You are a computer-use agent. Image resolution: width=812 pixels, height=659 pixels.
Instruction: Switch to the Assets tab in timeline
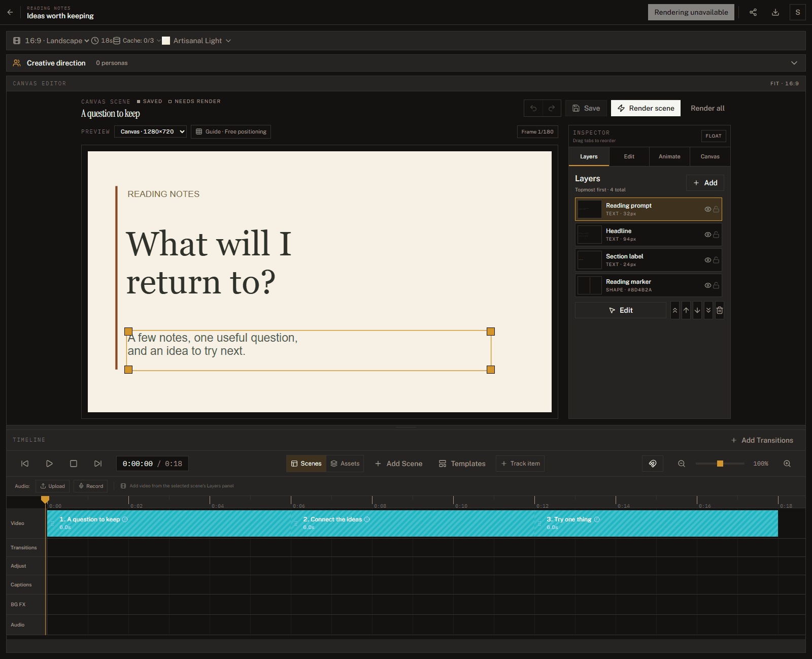pyautogui.click(x=345, y=464)
